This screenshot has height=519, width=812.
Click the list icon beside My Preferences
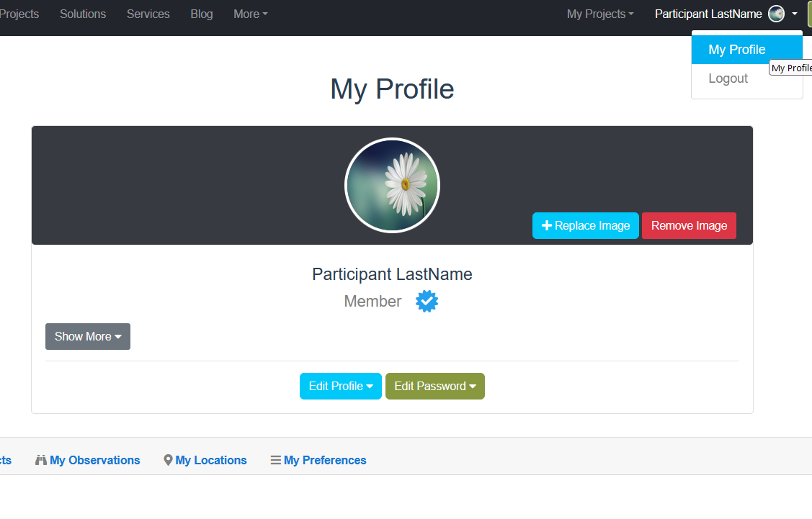coord(275,460)
